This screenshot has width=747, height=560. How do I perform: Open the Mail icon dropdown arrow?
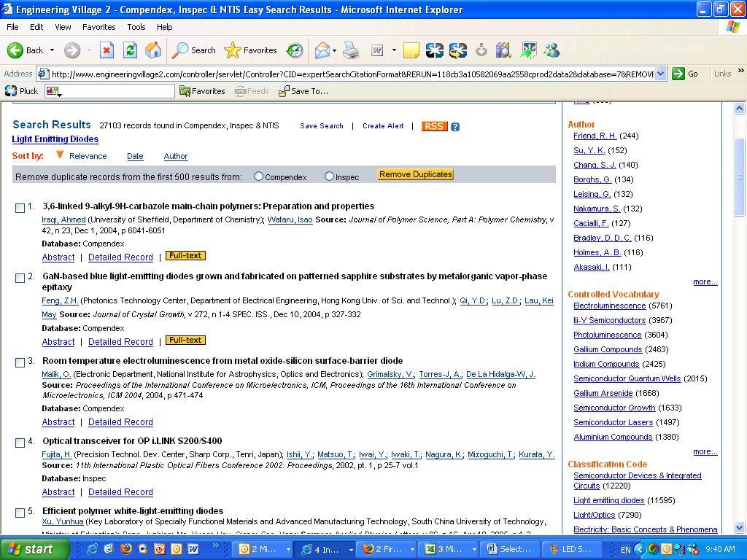pyautogui.click(x=334, y=50)
